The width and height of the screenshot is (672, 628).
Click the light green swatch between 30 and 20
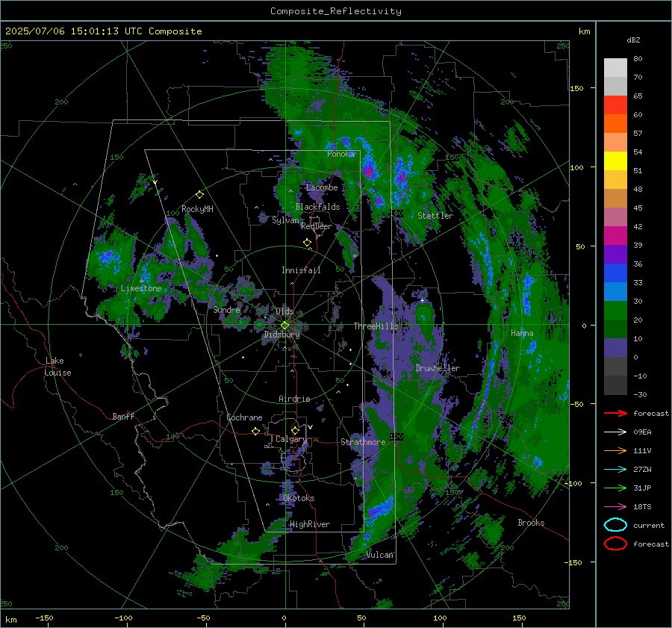click(615, 310)
